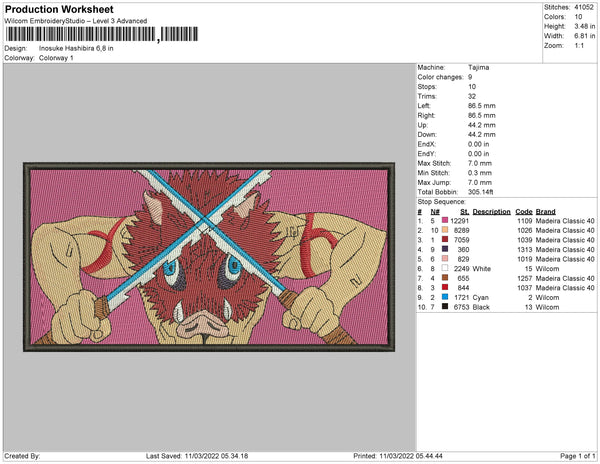Click the Zoom value '1:1'
Image resolution: width=600 pixels, height=464 pixels.
tap(579, 46)
